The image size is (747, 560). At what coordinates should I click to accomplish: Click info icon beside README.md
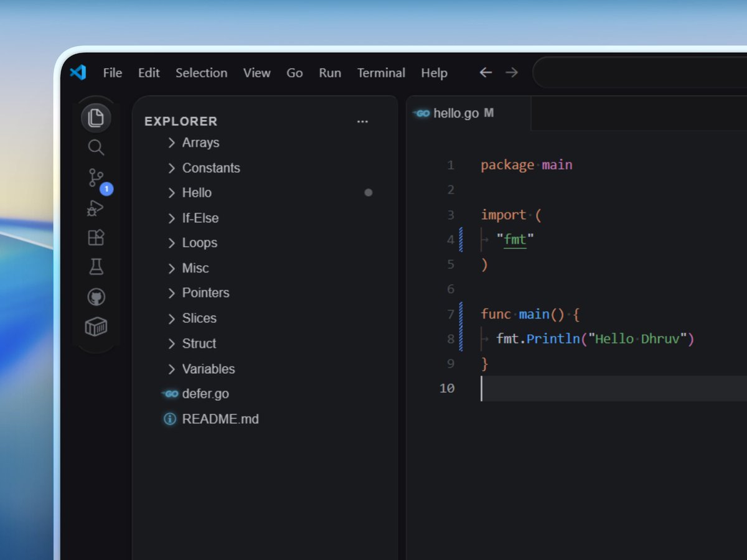(169, 419)
